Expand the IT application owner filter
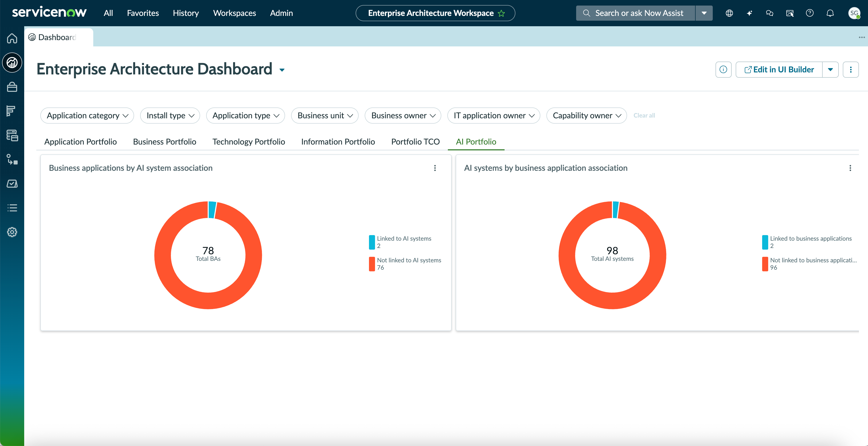Screen dimensions: 868x446 (494, 115)
